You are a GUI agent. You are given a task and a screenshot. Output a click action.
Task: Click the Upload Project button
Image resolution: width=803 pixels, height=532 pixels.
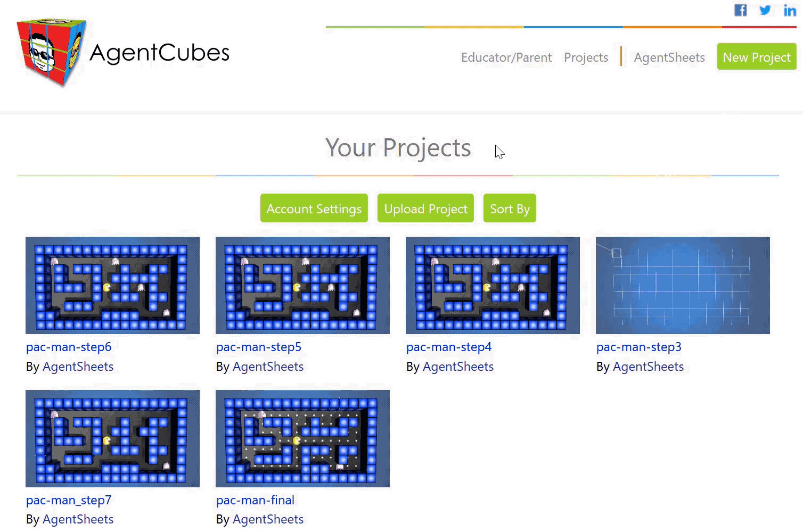(425, 208)
